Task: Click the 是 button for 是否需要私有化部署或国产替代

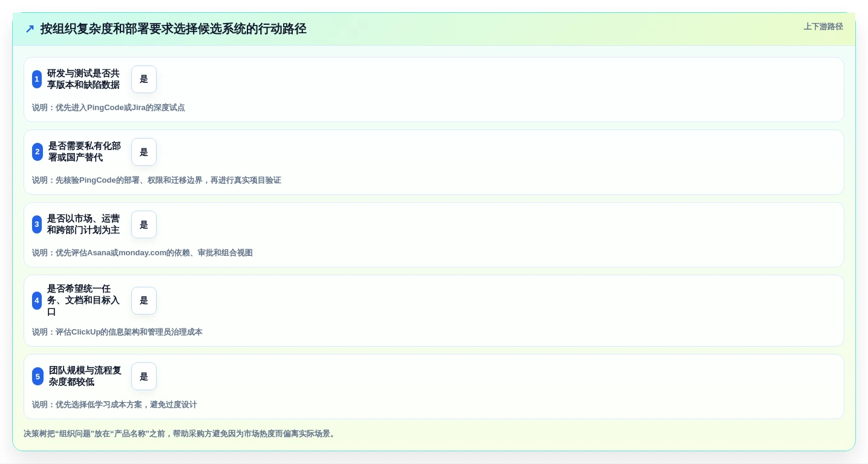Action: (144, 152)
